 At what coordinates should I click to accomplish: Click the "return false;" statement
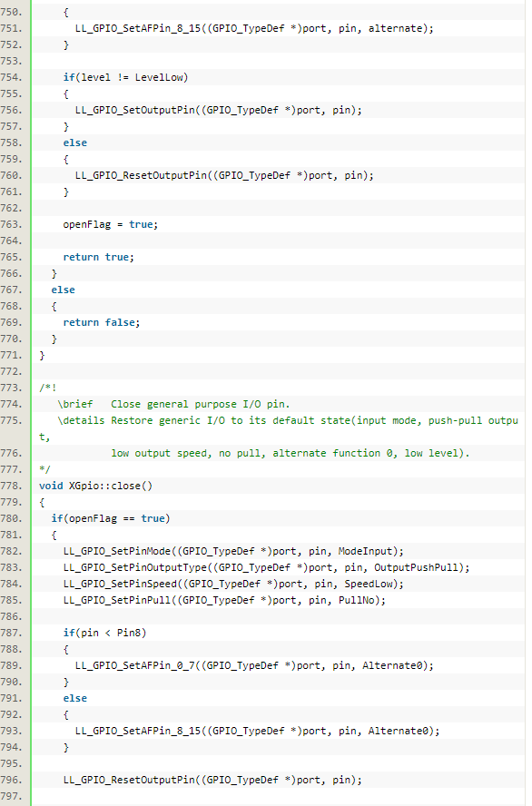102,322
